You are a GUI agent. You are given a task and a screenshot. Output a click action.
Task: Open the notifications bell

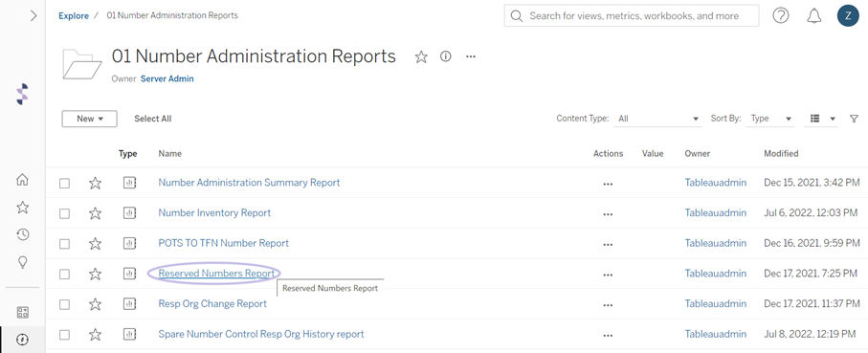(x=813, y=16)
